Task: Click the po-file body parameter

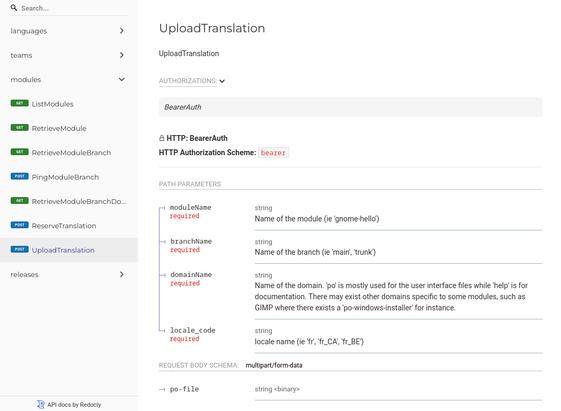Action: 184,389
